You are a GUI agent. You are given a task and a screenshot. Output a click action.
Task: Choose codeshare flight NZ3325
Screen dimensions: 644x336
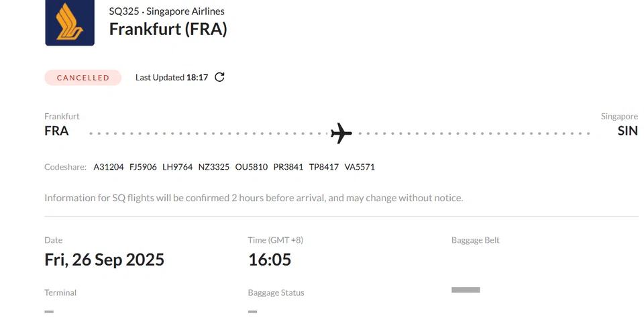(214, 167)
